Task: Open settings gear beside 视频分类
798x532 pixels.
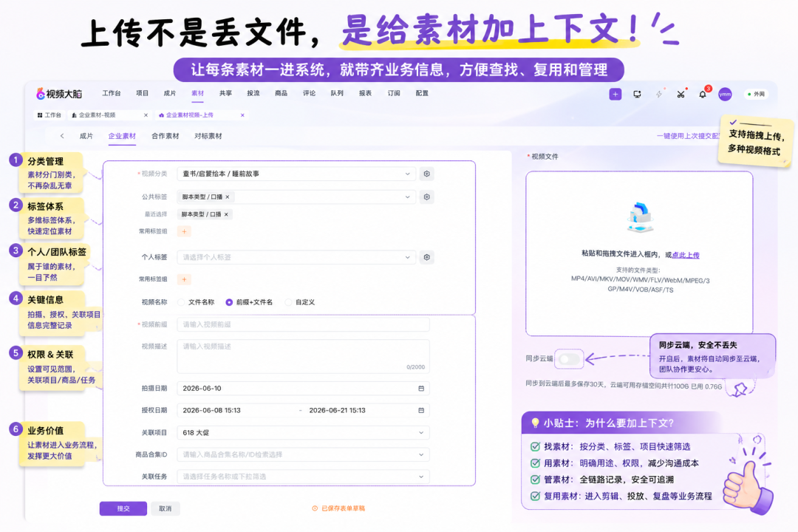Action: click(426, 174)
